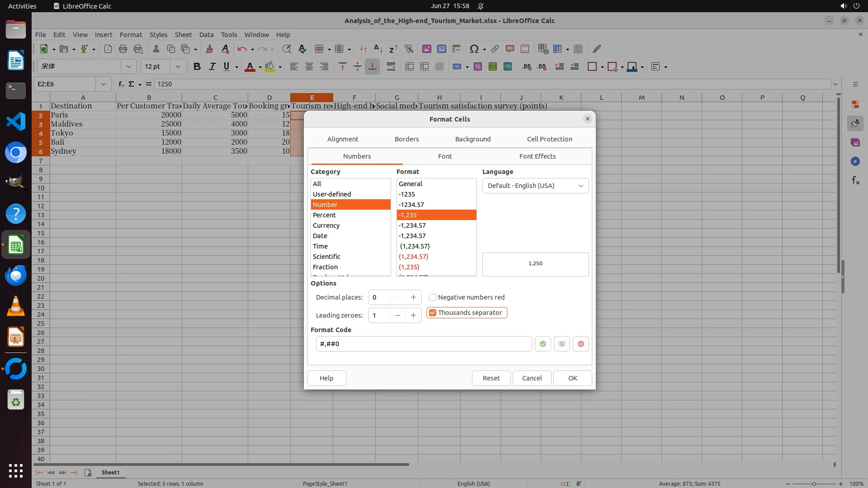The width and height of the screenshot is (868, 488).
Task: Click the Print icon in the toolbar
Action: coord(123,49)
